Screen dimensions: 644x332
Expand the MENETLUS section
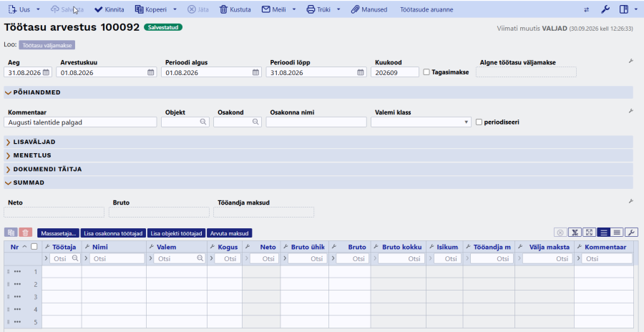pyautogui.click(x=318, y=155)
